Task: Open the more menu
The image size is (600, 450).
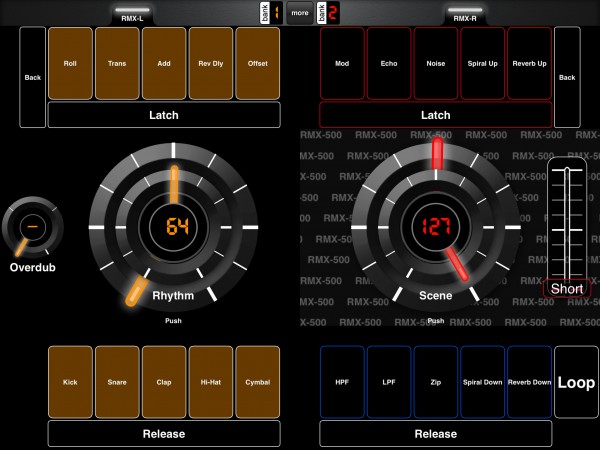Action: (x=300, y=13)
